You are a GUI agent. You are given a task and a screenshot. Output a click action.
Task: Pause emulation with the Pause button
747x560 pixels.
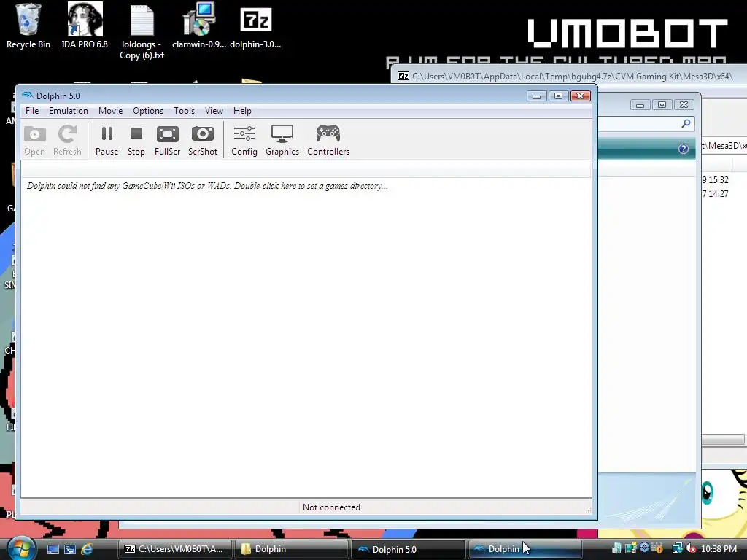pos(107,141)
